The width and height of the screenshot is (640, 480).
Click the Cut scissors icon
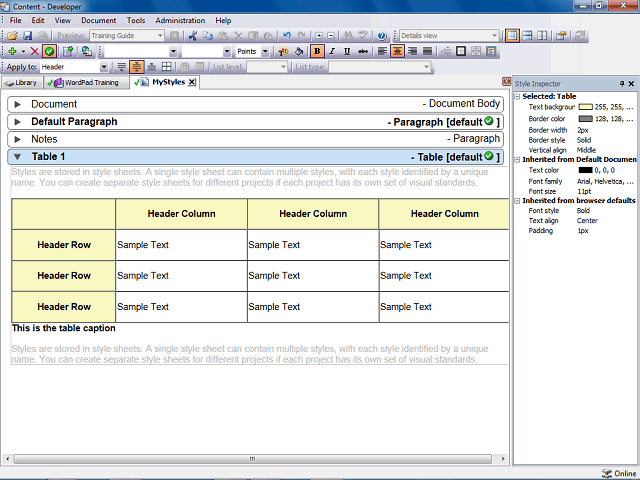click(x=193, y=36)
